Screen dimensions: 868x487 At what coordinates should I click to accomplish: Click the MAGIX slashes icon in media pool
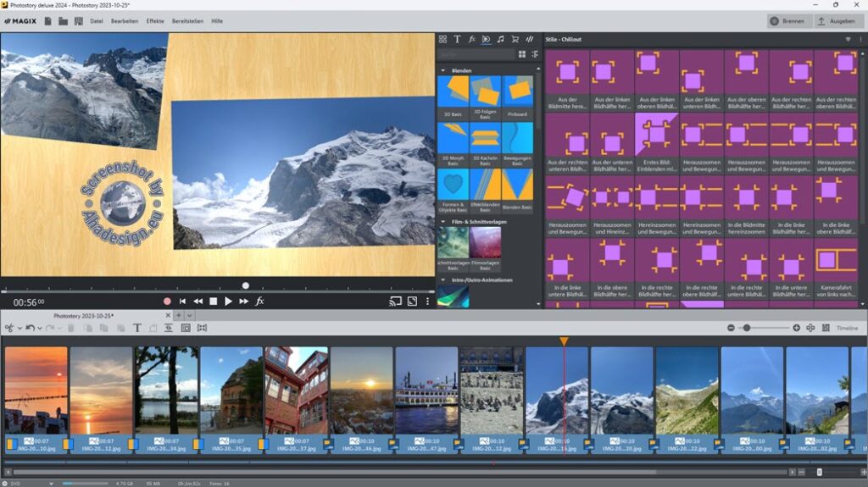point(530,39)
